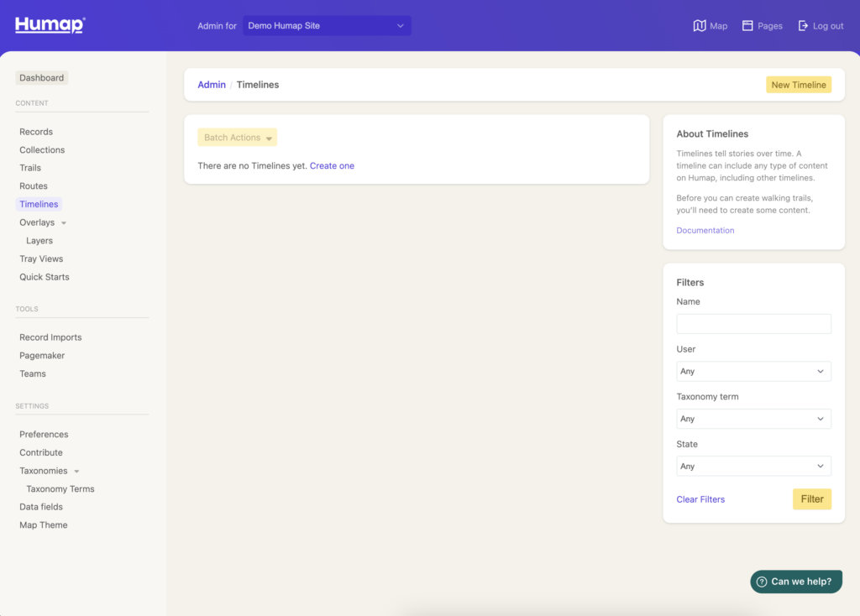Click the New Timeline button
This screenshot has height=616, width=860.
click(798, 85)
